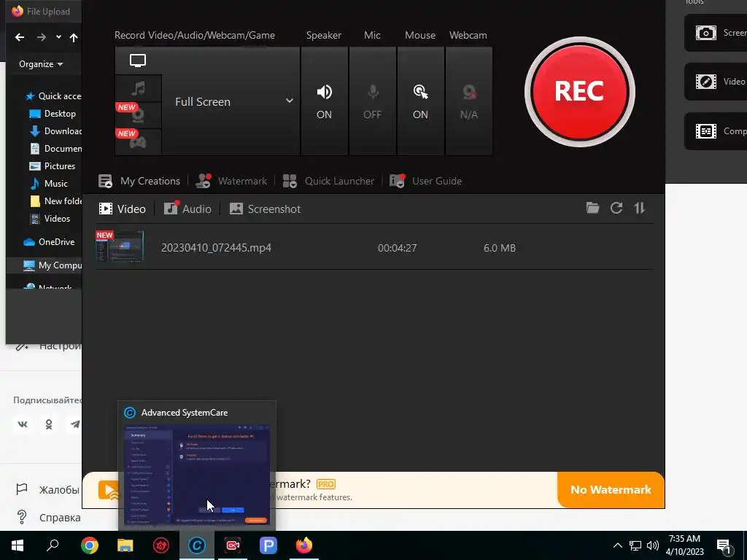Open the Screenshot tool camera icon
The width and height of the screenshot is (747, 560).
pos(705,33)
